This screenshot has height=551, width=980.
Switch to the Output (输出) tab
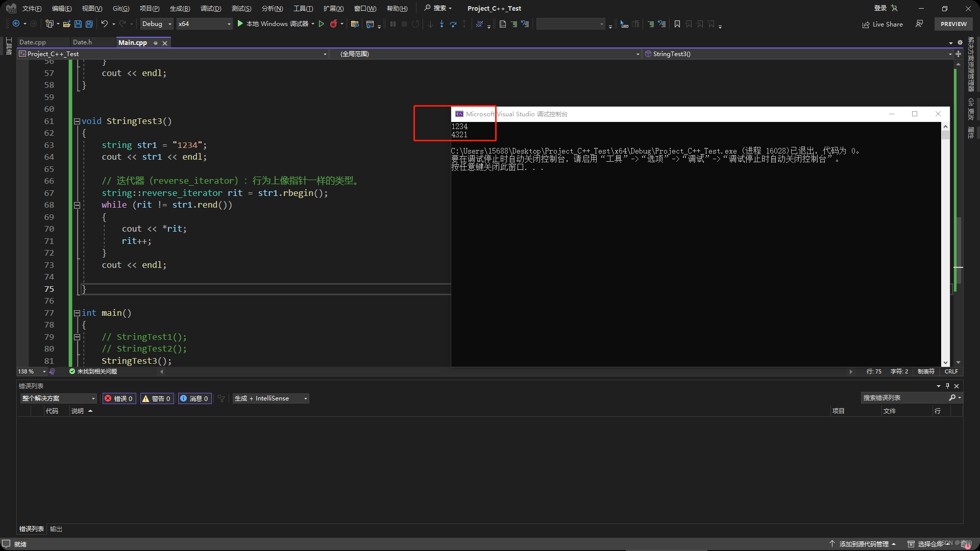56,529
